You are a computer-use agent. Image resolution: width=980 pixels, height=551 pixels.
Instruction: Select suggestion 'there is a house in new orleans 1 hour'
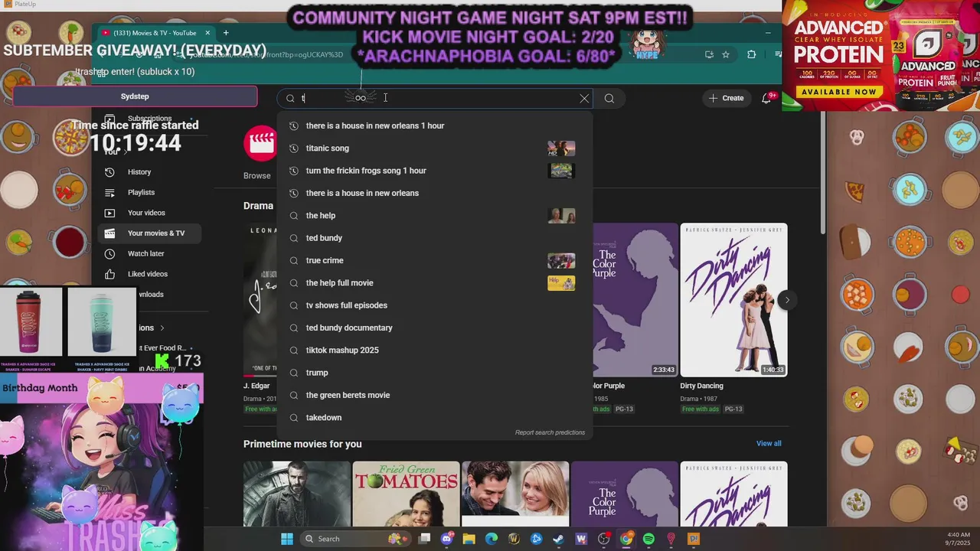[x=435, y=126]
